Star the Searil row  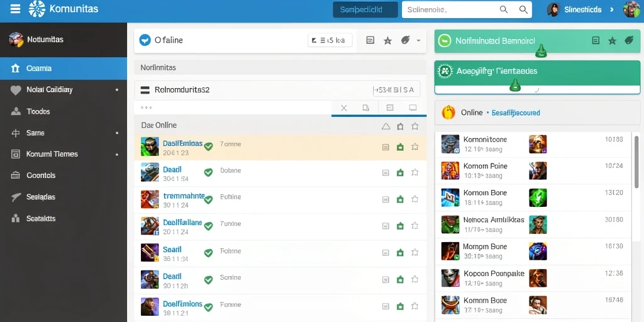(x=415, y=252)
